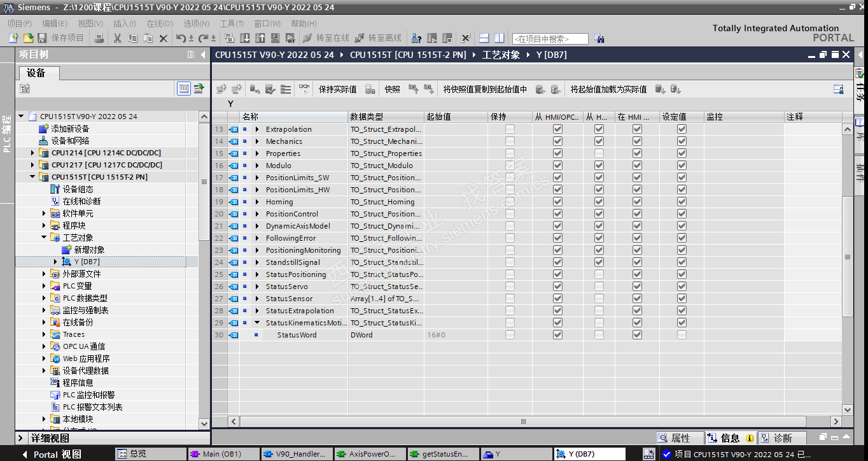This screenshot has height=461, width=868.
Task: Switch to Portal 视图
Action: click(x=52, y=454)
